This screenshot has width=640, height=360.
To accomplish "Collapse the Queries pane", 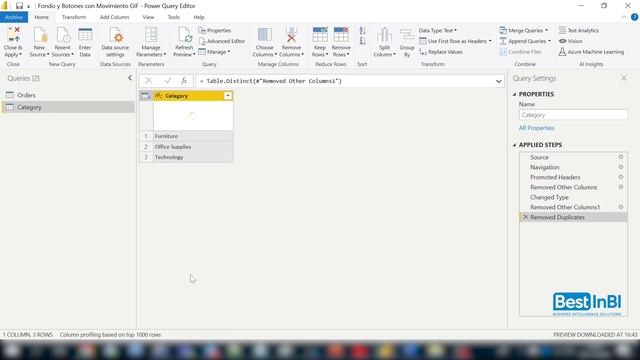I will click(x=130, y=78).
